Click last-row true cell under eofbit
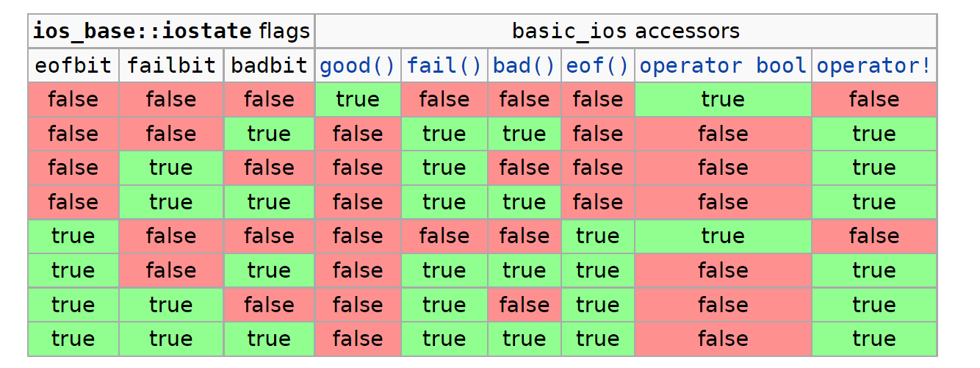This screenshot has height=368, width=980. click(x=73, y=339)
